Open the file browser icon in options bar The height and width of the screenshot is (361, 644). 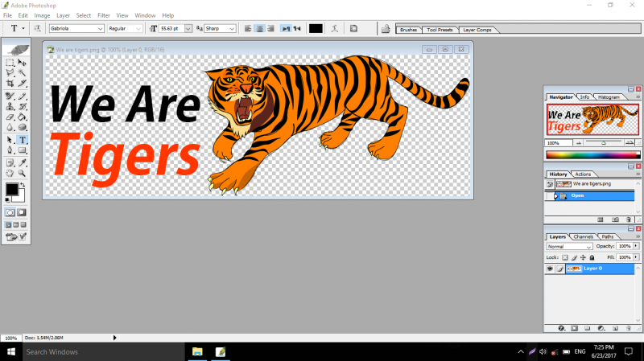click(x=386, y=29)
